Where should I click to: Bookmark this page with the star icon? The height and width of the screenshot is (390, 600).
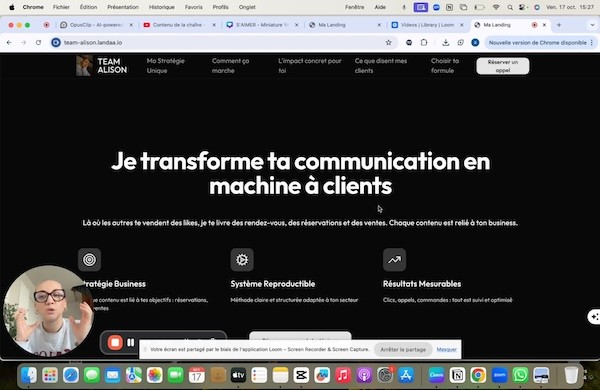pos(388,42)
